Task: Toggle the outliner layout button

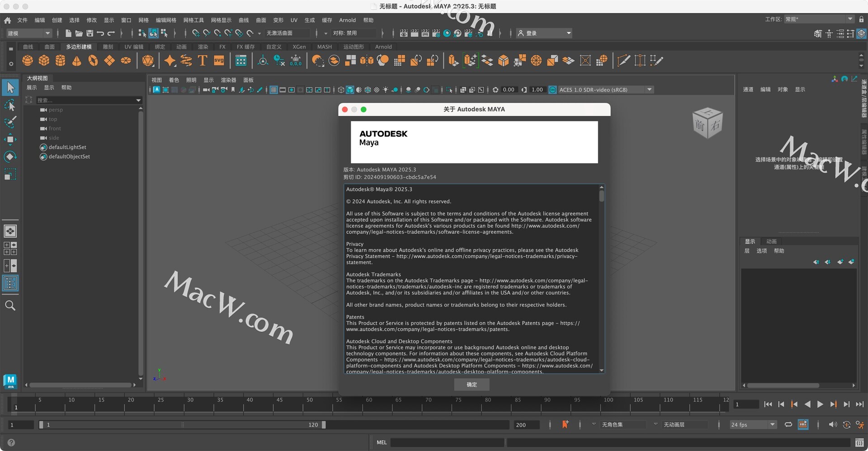Action: pos(10,283)
